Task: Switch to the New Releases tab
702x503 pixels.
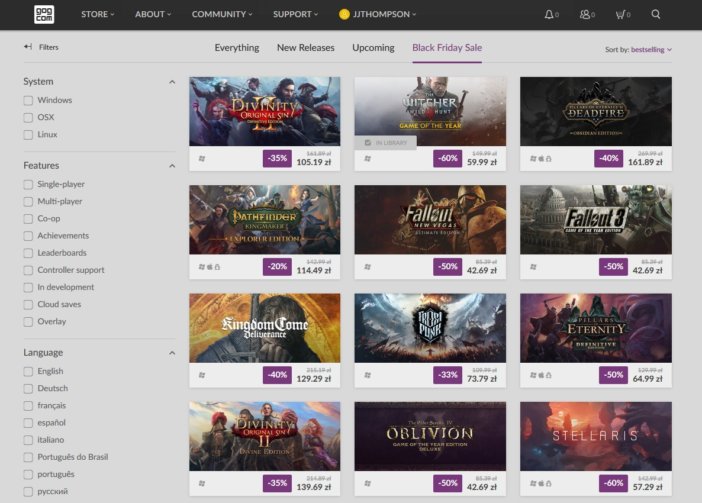Action: tap(306, 48)
